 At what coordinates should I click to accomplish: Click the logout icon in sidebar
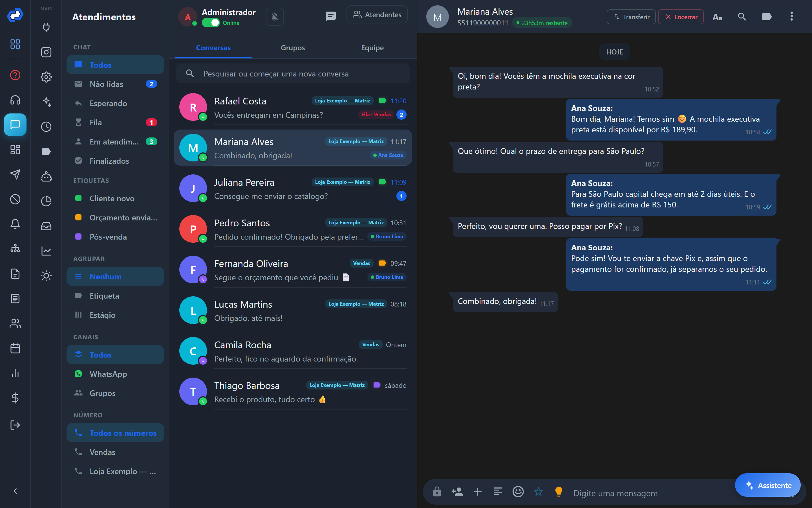tap(15, 425)
